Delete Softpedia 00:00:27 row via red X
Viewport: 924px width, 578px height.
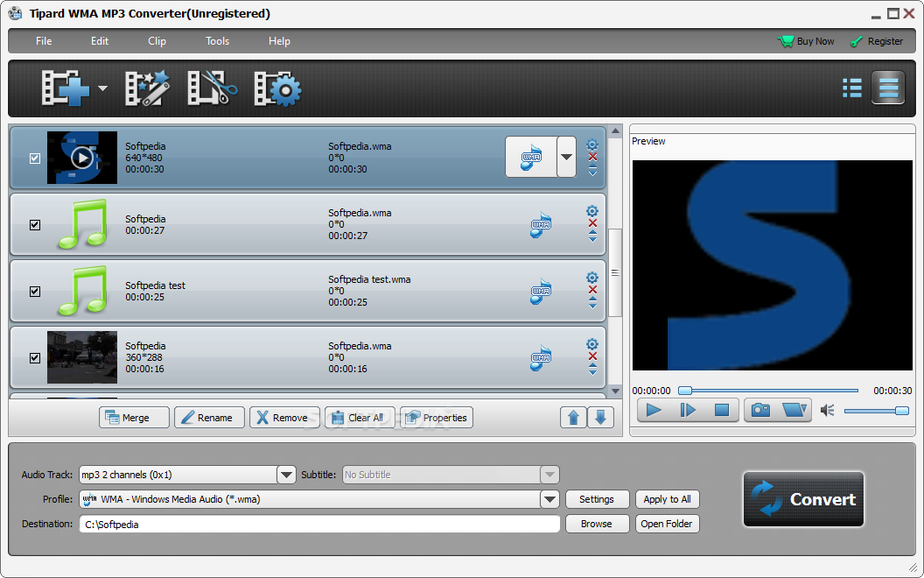point(592,223)
